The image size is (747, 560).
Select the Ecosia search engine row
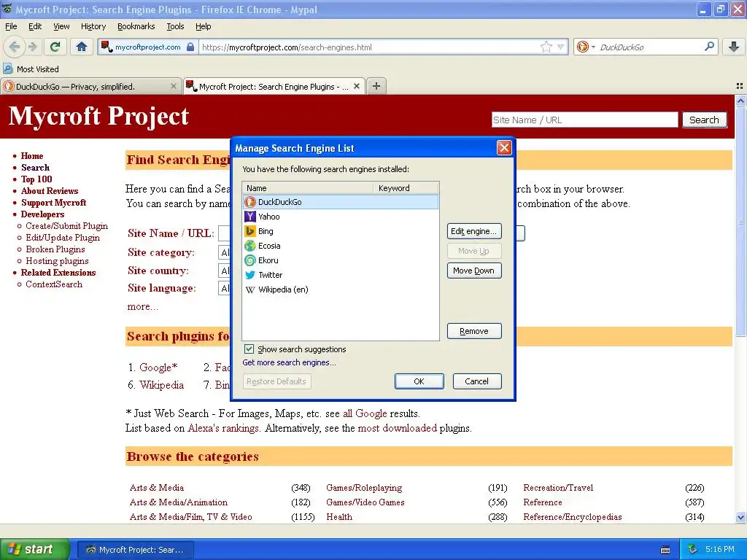[x=341, y=246]
